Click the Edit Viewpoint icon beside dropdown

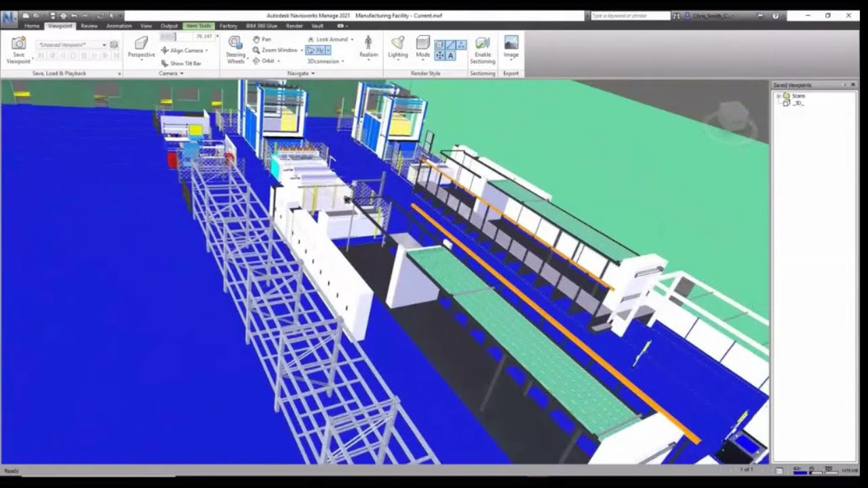pos(115,45)
